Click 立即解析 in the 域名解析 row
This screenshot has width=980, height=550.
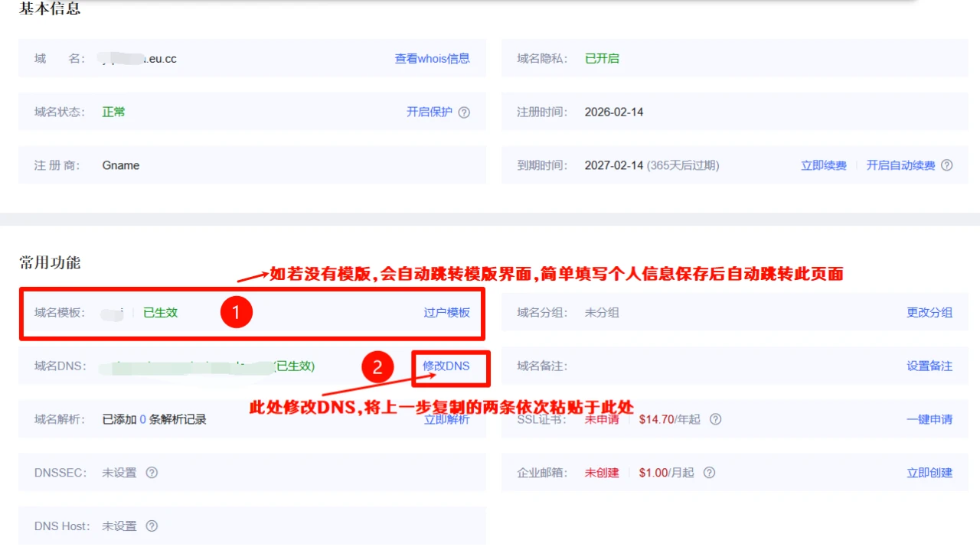[x=447, y=419]
